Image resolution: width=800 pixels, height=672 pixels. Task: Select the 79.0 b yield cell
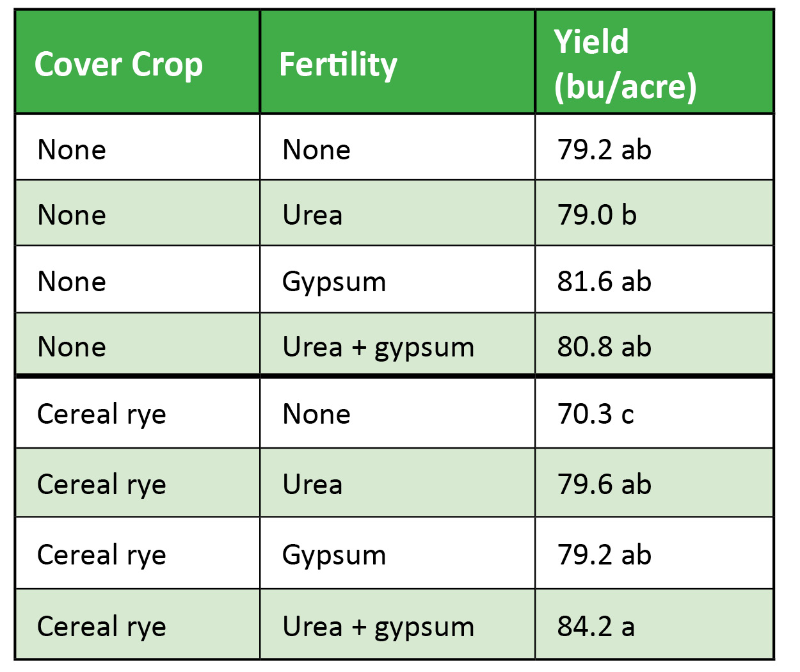[x=596, y=215]
